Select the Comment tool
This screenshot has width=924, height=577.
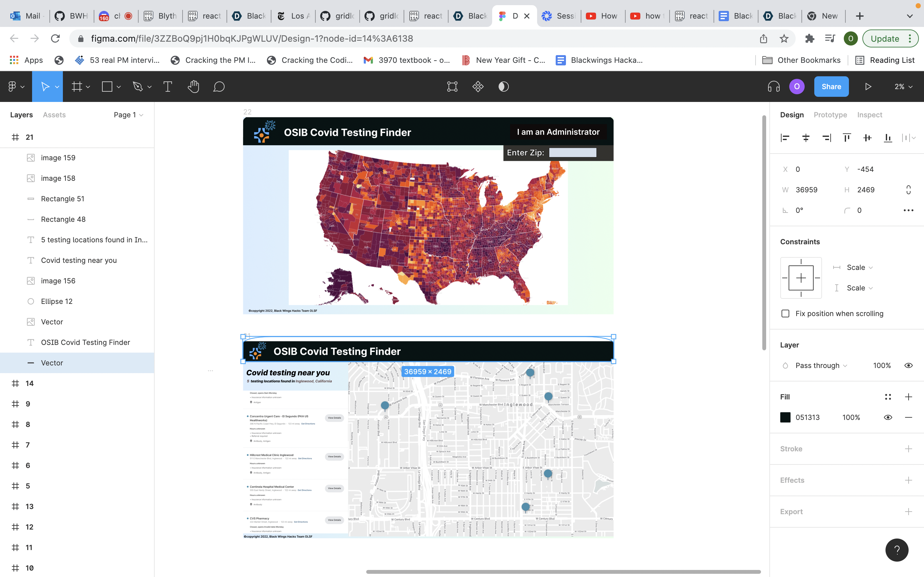point(219,87)
